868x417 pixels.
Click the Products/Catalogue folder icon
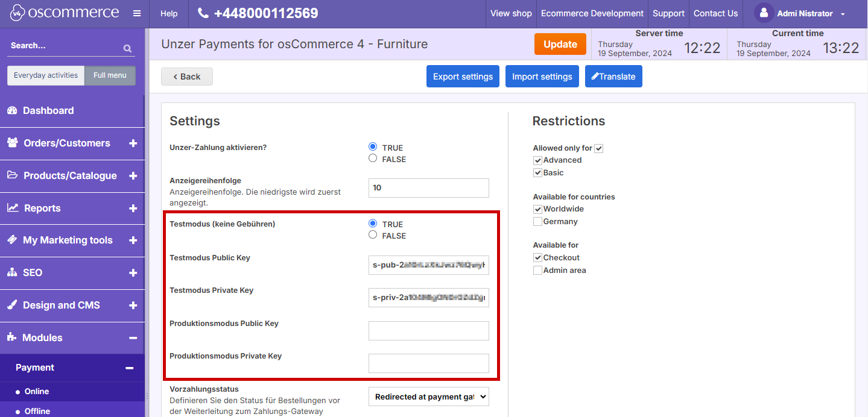coord(13,175)
